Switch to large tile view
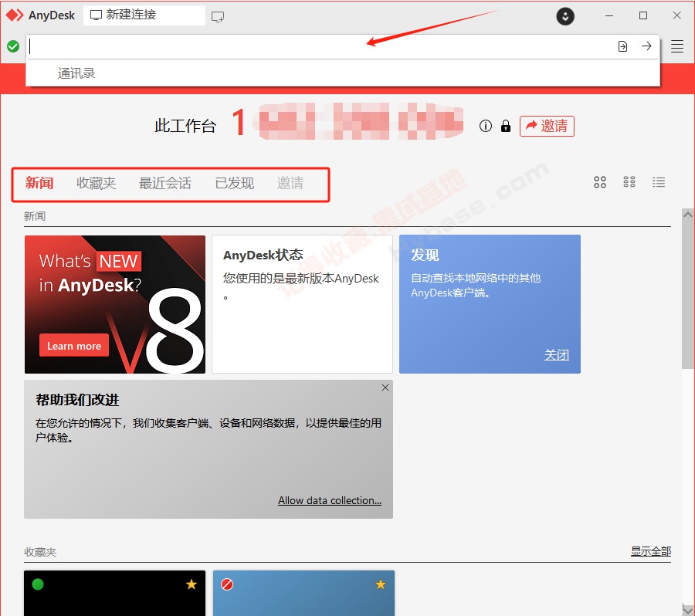Image resolution: width=695 pixels, height=616 pixels. (600, 182)
